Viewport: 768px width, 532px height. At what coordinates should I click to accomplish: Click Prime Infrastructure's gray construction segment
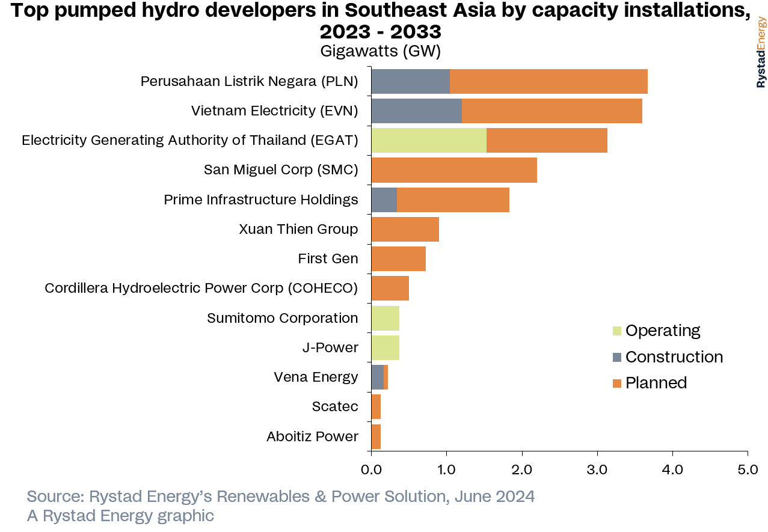click(x=384, y=200)
